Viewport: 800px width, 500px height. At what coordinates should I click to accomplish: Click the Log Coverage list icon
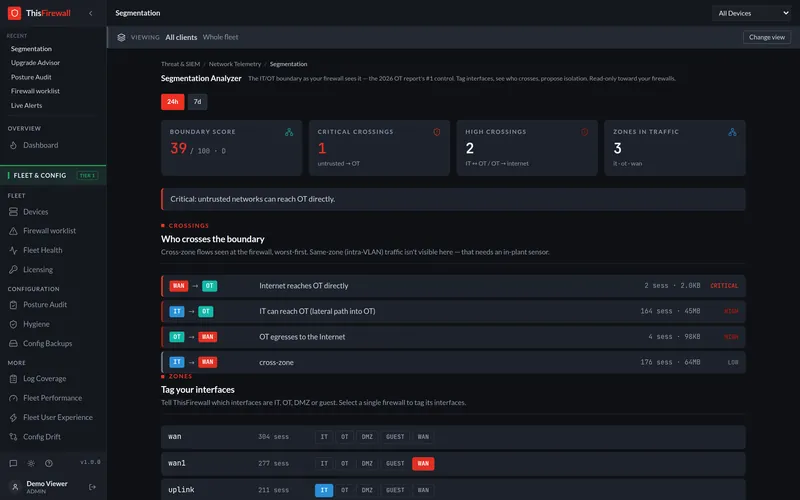tap(13, 379)
